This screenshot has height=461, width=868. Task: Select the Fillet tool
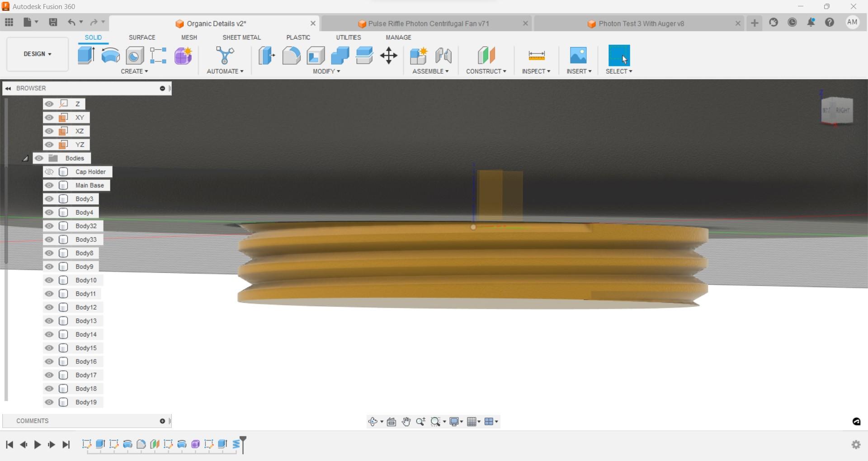(291, 56)
